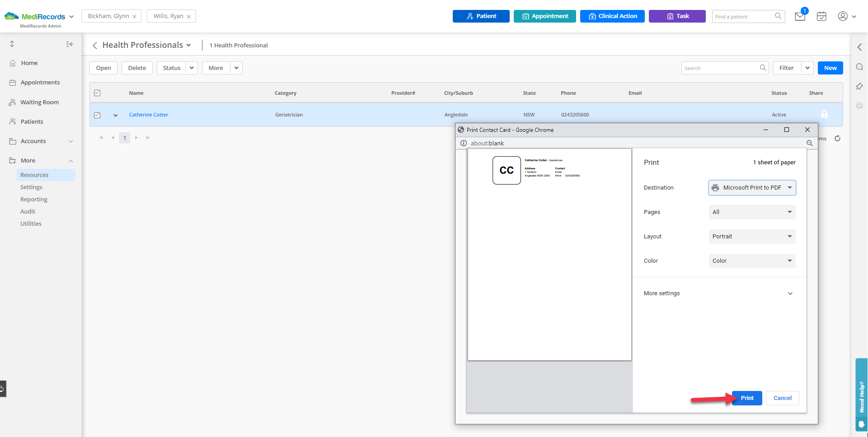
Task: Open the MediRecords logo dropdown
Action: point(71,17)
